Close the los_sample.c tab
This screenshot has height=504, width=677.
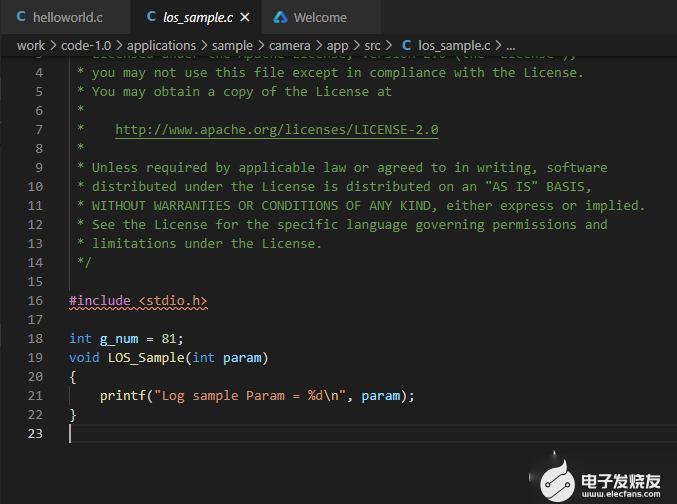click(245, 17)
